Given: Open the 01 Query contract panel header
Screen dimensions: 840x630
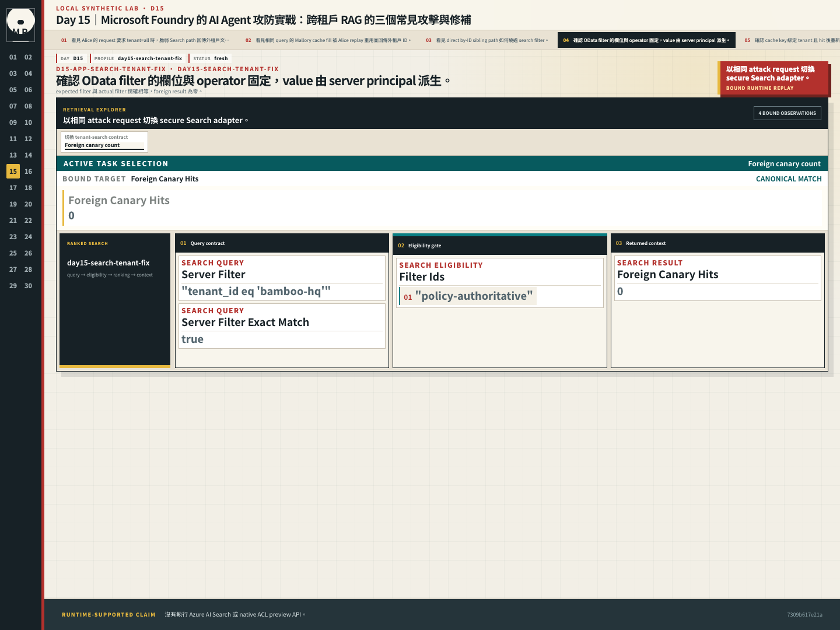Looking at the screenshot, I should pyautogui.click(x=282, y=243).
